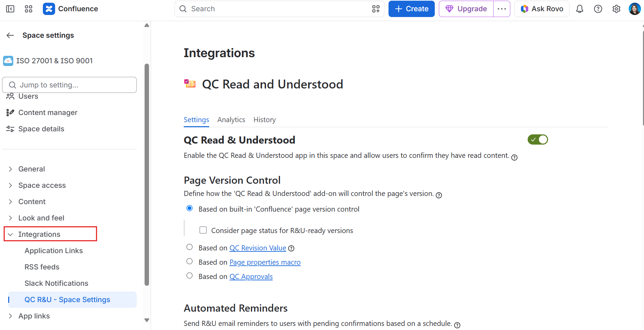Screen dimensions: 644x330
Task: Click the Space details sliders icon
Action: [10, 129]
